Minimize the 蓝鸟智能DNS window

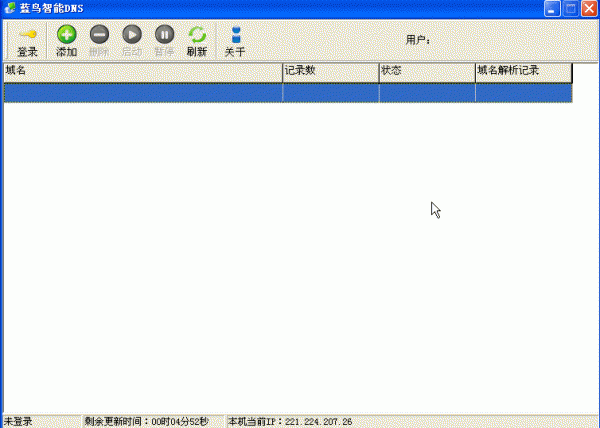[552, 8]
